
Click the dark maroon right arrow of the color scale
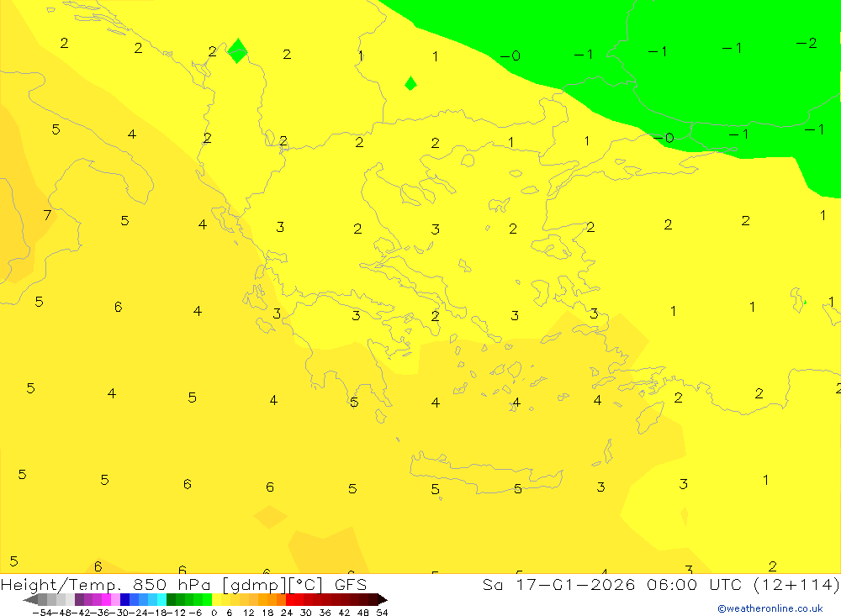pyautogui.click(x=382, y=599)
